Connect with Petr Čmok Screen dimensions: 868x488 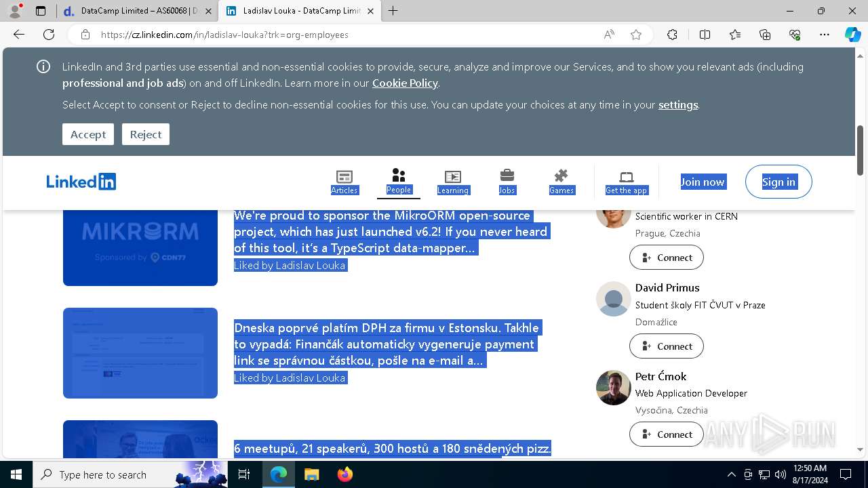click(667, 434)
